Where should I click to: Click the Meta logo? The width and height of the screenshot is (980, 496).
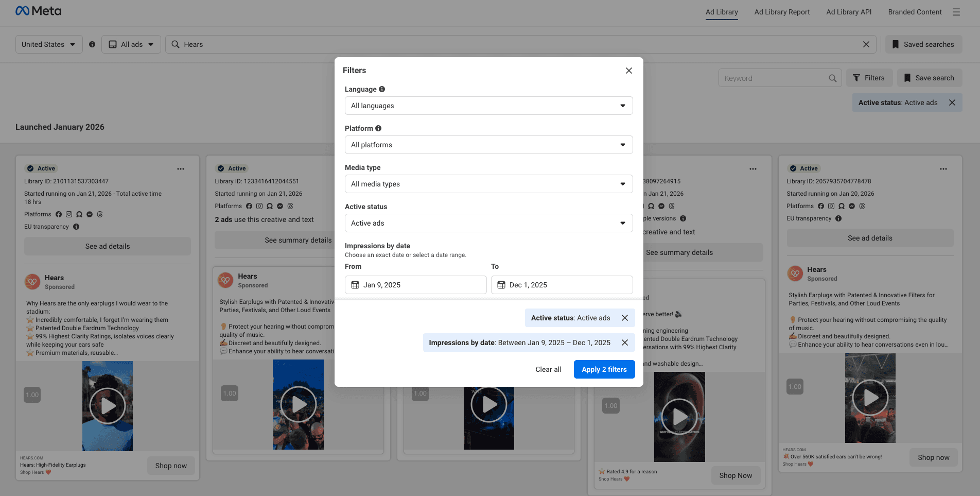click(38, 11)
